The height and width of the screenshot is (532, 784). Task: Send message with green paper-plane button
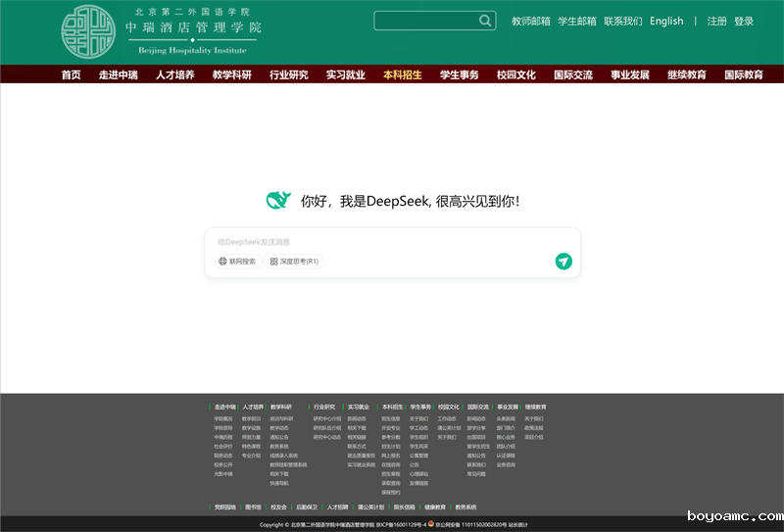(x=563, y=261)
